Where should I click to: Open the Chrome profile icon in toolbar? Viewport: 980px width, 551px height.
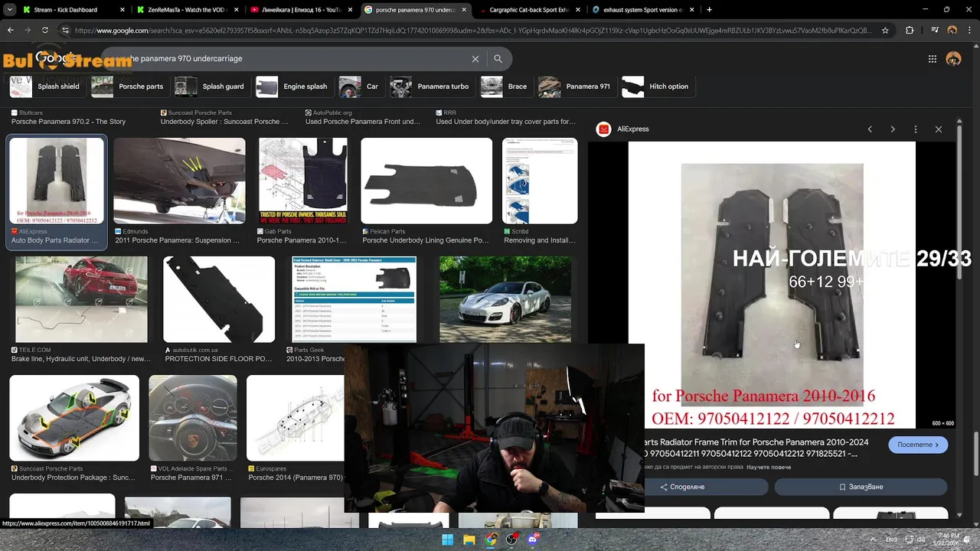point(952,31)
